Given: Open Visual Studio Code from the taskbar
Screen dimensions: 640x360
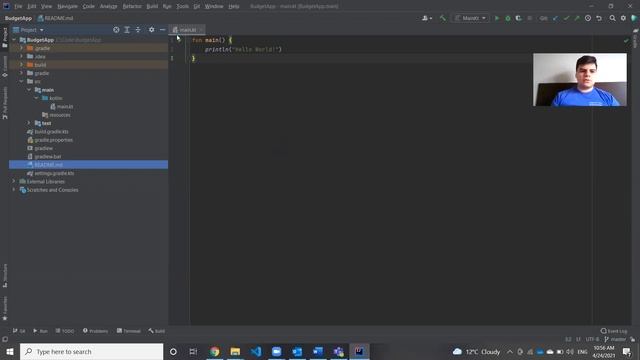Looking at the screenshot, I should pos(256,351).
